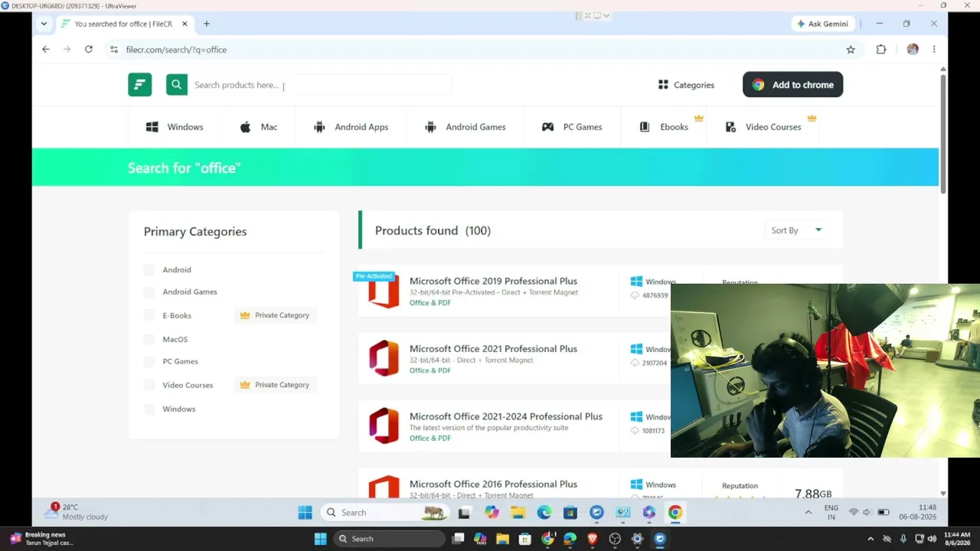Tick the PC Games checkbox in Primary Categories
This screenshot has height=551, width=980.
149,361
